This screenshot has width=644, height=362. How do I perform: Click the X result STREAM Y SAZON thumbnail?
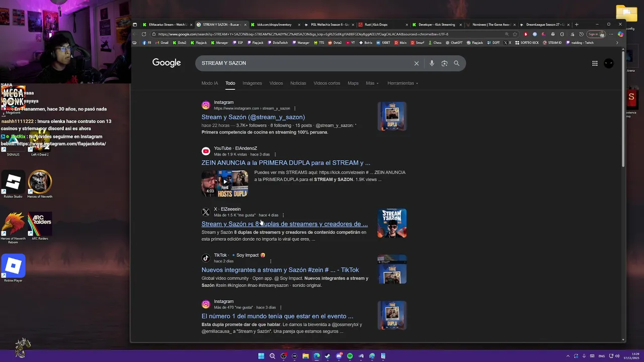pyautogui.click(x=392, y=223)
